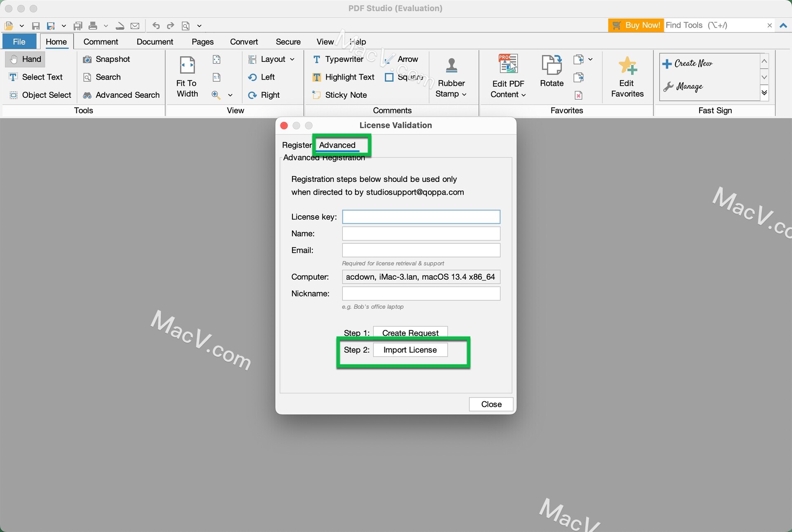Viewport: 792px width, 532px height.
Task: Activate the Snapshot tool
Action: point(107,59)
